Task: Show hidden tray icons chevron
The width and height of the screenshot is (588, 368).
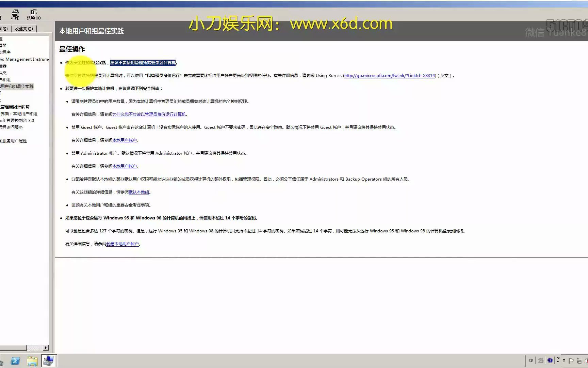Action: tap(564, 360)
